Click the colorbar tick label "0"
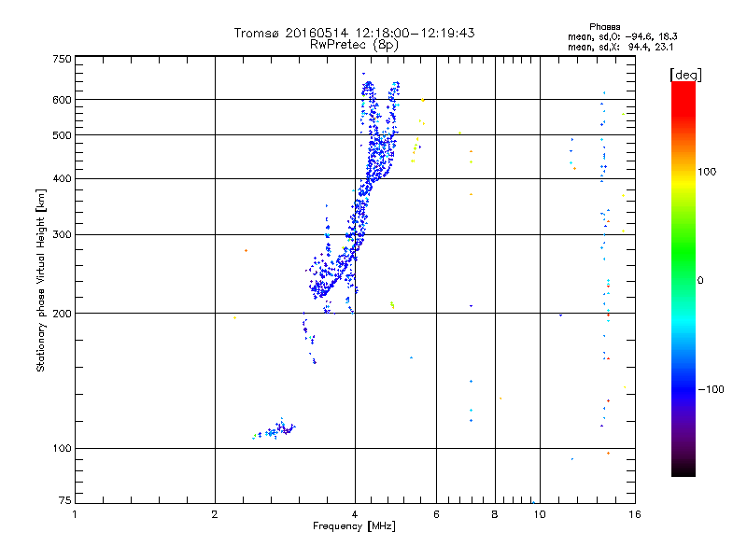Viewport: 747px width, 560px height. (700, 281)
